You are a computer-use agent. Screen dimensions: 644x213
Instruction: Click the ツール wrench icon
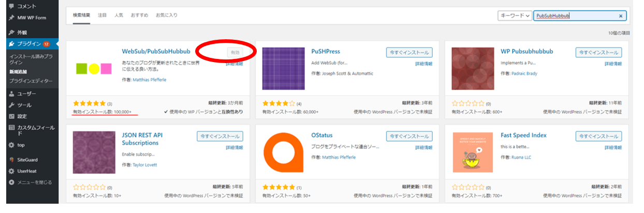(x=11, y=105)
